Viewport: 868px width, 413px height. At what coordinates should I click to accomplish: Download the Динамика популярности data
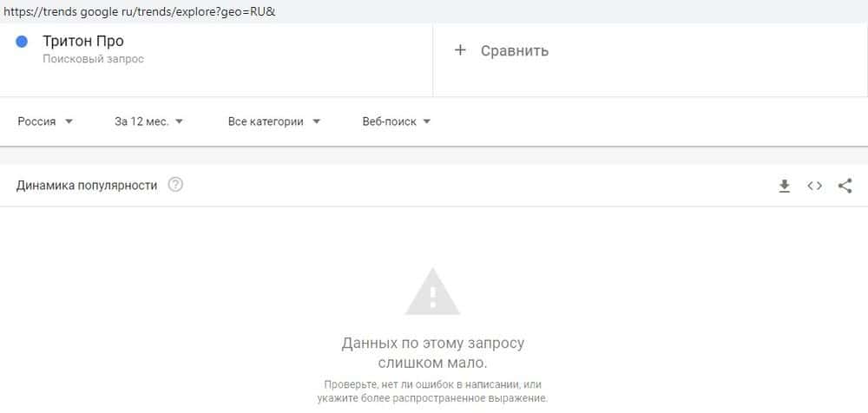coord(784,187)
